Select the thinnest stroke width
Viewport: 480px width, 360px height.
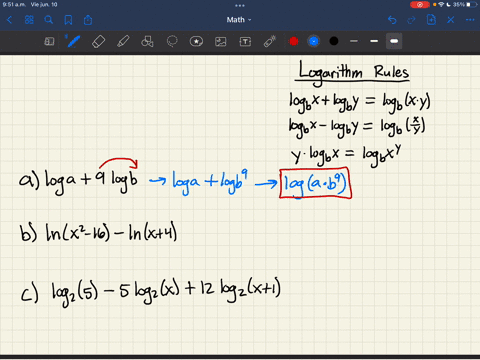click(354, 41)
